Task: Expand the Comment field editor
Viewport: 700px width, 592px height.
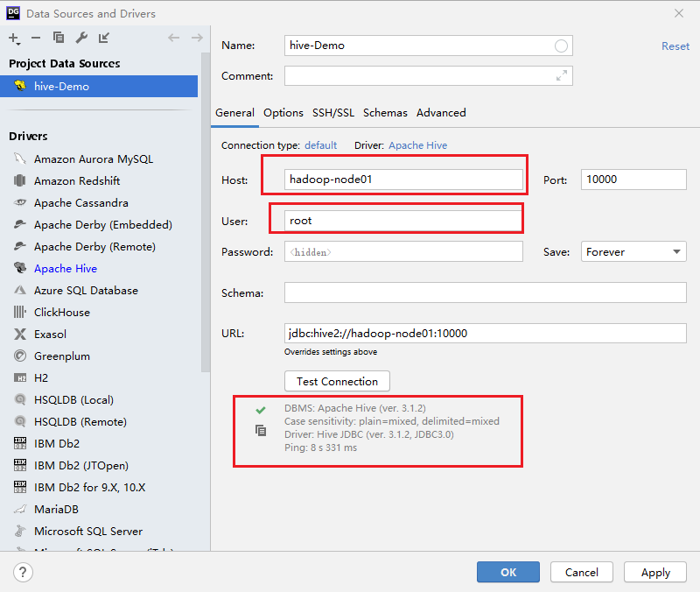Action: tap(562, 75)
